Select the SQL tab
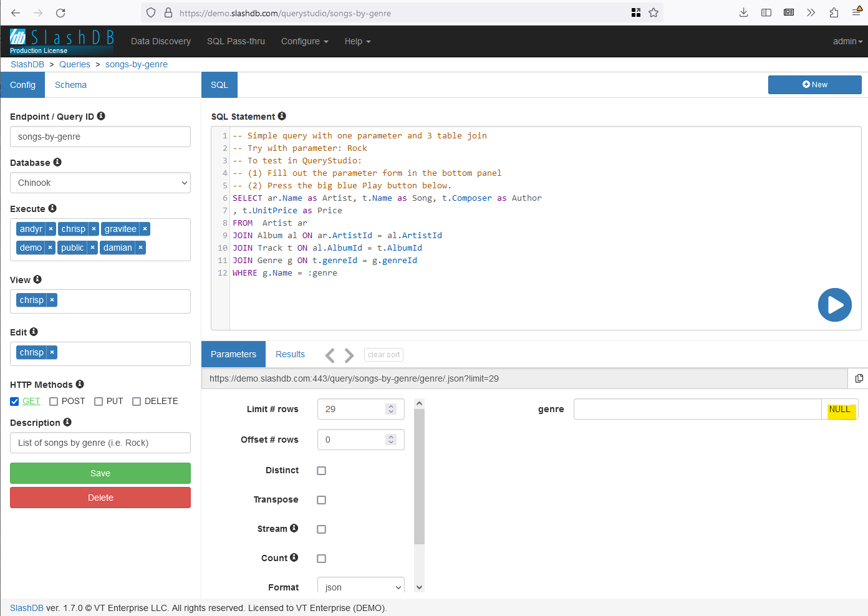Image resolution: width=868 pixels, height=616 pixels. coord(219,85)
